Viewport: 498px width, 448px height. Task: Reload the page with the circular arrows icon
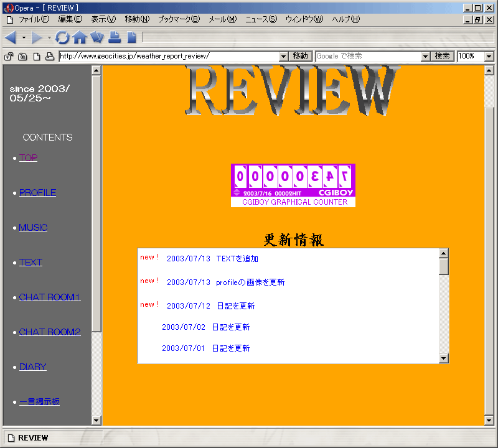pos(62,37)
